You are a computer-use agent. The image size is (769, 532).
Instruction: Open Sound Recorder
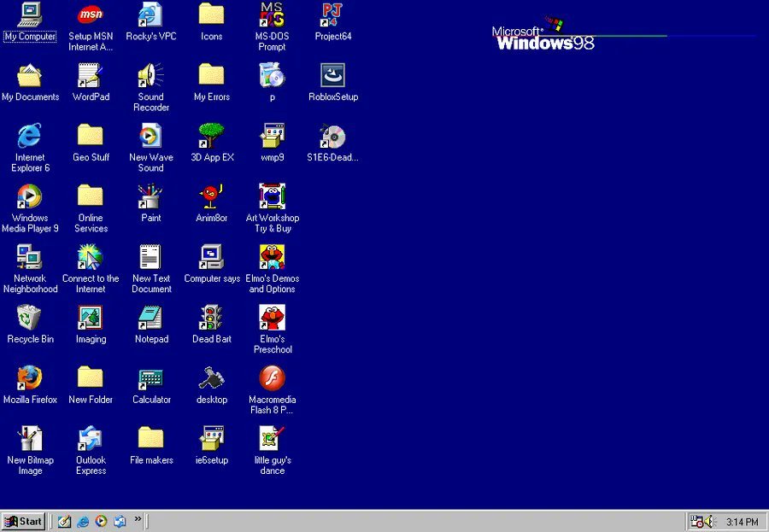(150, 77)
